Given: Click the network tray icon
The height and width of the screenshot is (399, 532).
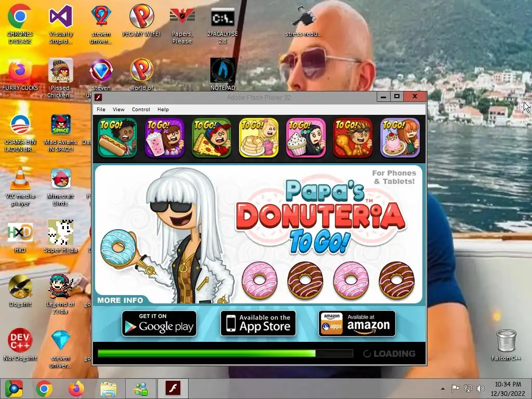Looking at the screenshot, I should point(468,389).
